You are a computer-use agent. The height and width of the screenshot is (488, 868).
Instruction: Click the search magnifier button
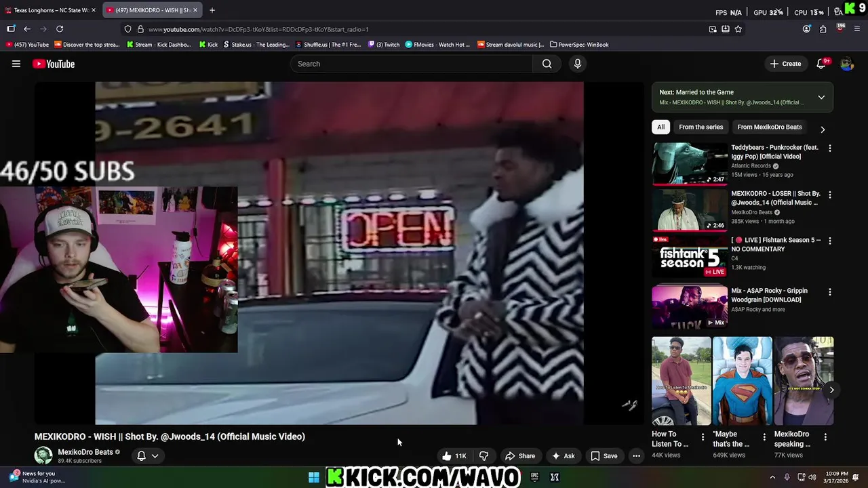click(x=547, y=64)
